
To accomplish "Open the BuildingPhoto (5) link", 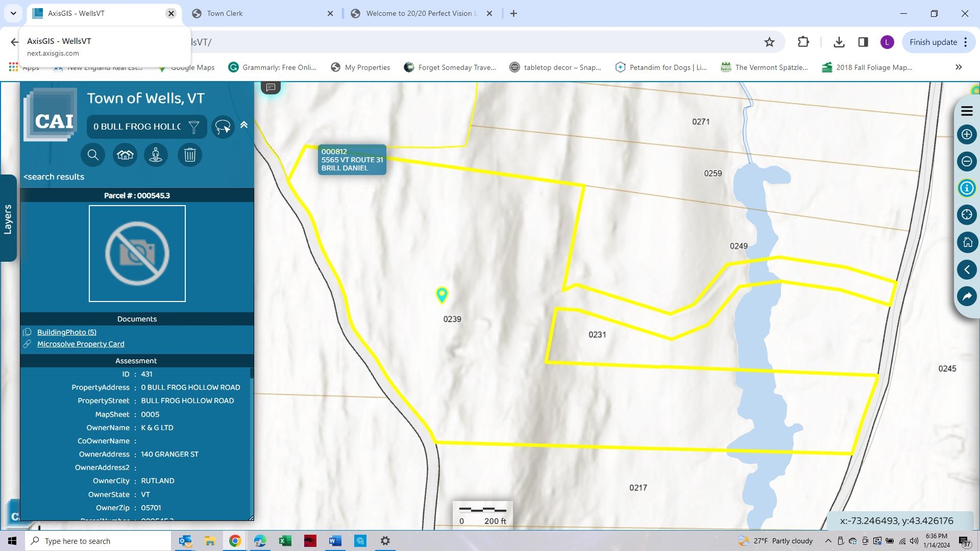I will pos(67,332).
